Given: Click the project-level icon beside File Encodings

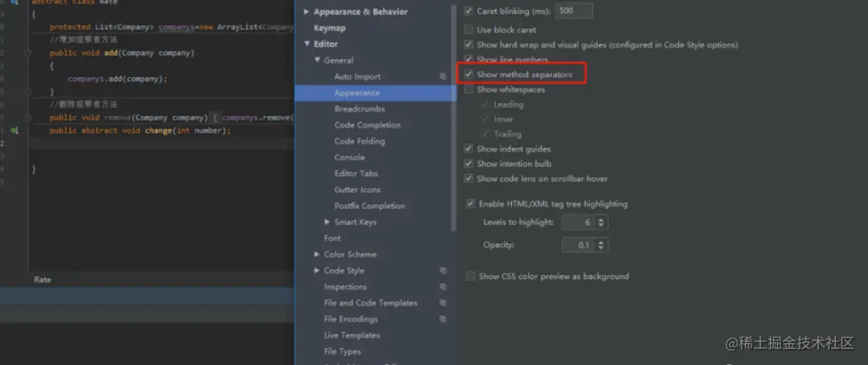Looking at the screenshot, I should pyautogui.click(x=443, y=319).
